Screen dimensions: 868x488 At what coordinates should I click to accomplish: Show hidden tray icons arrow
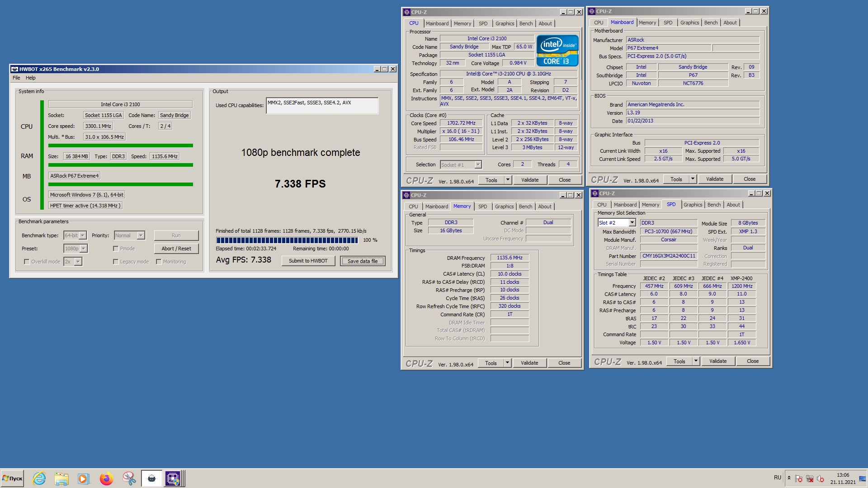coord(789,478)
